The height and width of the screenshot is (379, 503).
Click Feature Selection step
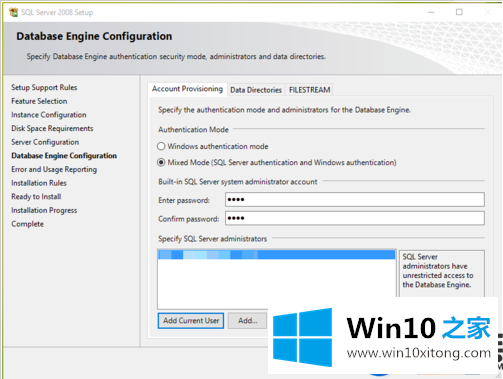point(39,101)
